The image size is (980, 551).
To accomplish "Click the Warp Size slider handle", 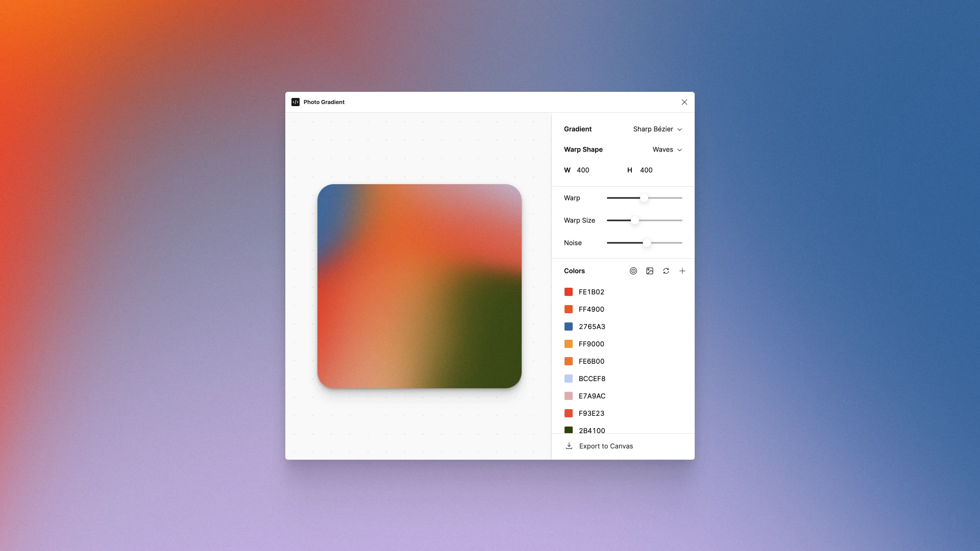I will (x=634, y=220).
